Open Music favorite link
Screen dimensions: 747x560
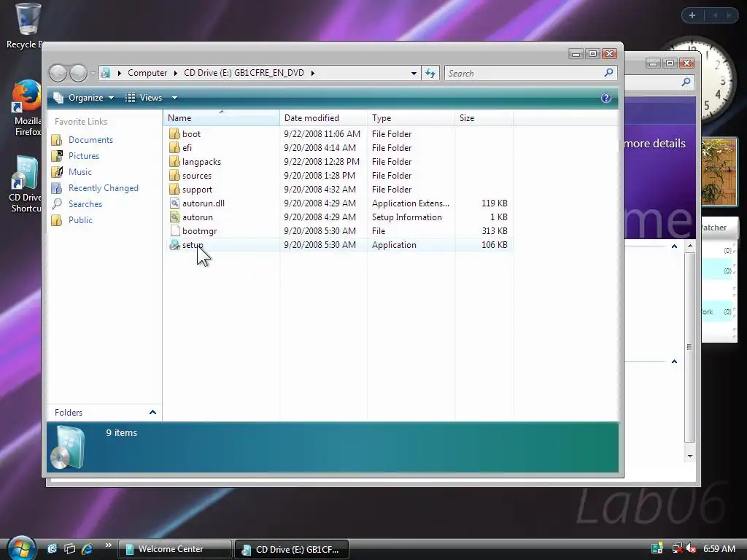click(80, 172)
